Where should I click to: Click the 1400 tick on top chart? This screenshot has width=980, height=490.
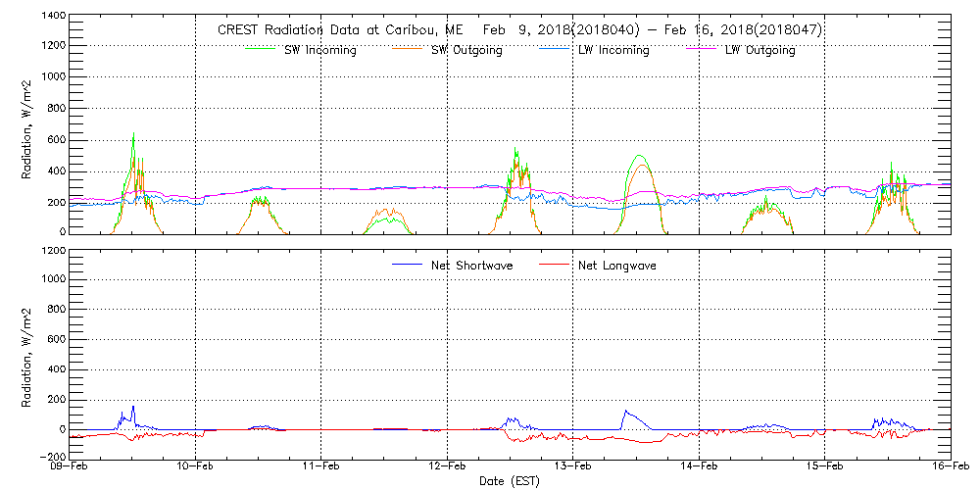(53, 17)
